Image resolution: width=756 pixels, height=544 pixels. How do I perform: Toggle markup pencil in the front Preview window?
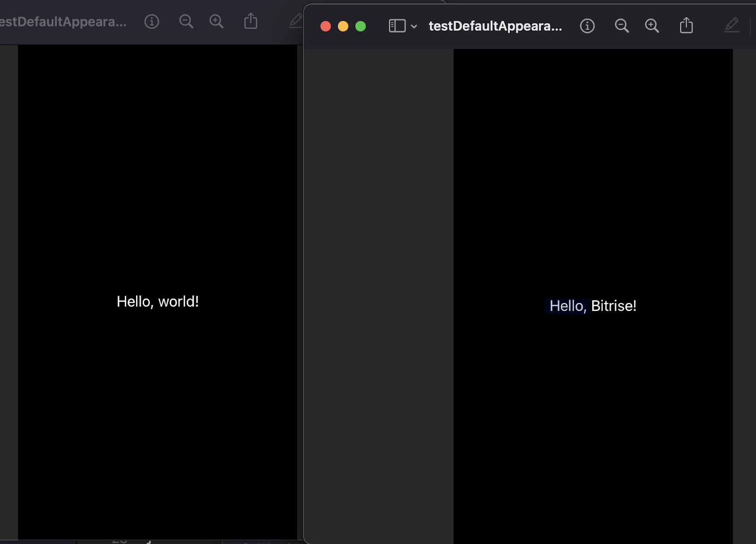[732, 25]
